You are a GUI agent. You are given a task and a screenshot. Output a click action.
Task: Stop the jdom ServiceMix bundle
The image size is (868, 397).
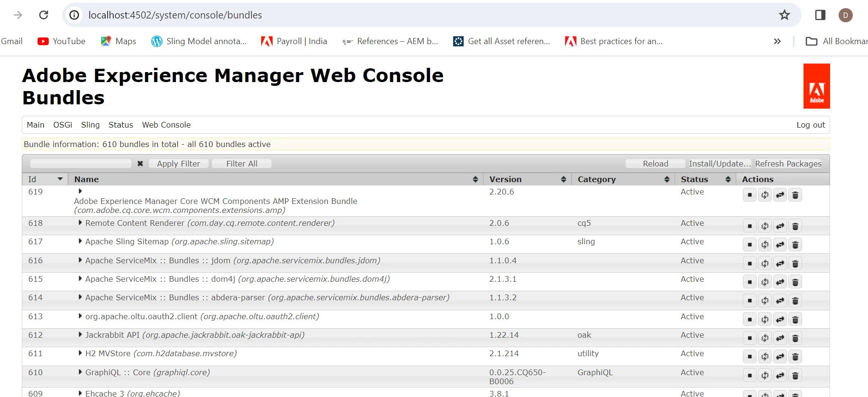pos(749,264)
